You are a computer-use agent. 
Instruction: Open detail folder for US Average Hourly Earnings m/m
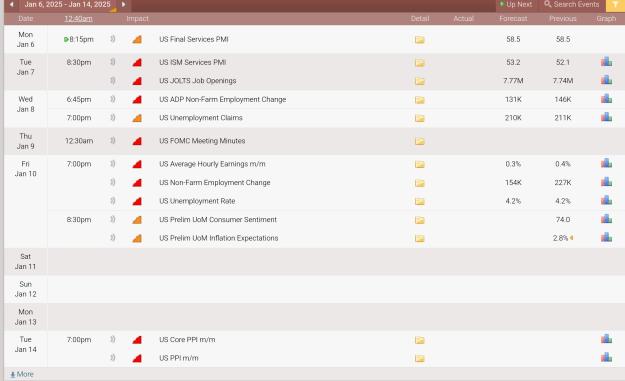420,164
